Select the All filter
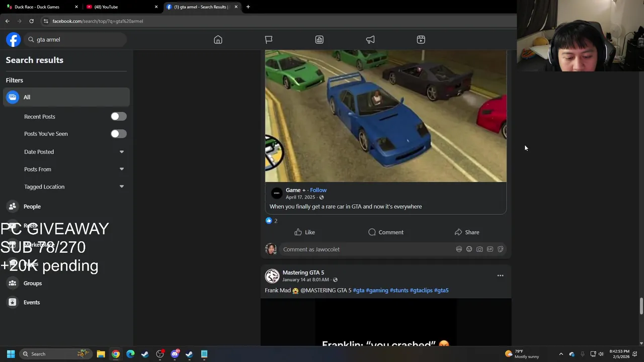The height and width of the screenshot is (362, 644). [x=66, y=97]
